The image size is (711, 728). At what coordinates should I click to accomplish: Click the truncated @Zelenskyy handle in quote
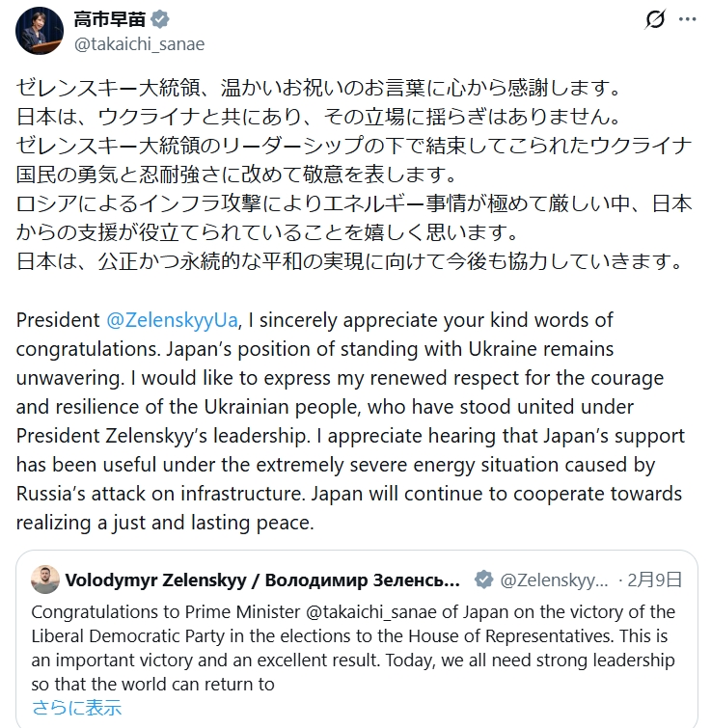(x=554, y=580)
